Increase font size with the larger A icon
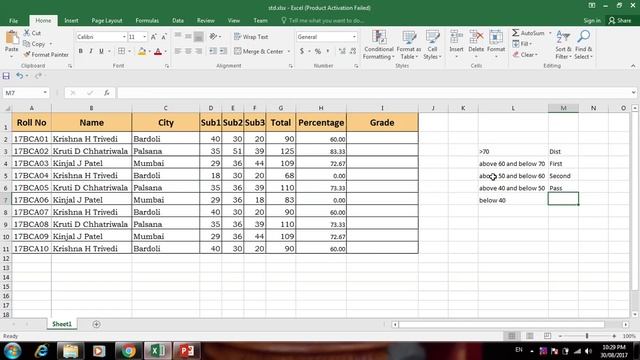This screenshot has height=360, width=640. pos(154,37)
